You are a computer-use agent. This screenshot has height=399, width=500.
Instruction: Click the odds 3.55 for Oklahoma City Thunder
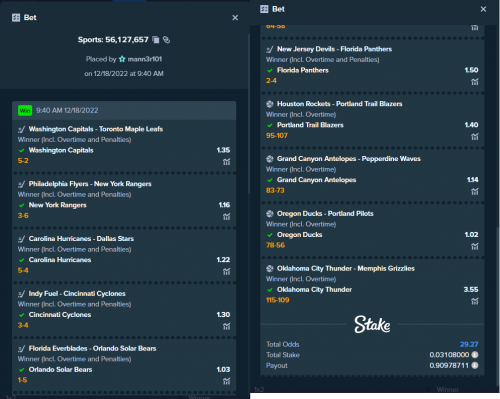(x=471, y=289)
